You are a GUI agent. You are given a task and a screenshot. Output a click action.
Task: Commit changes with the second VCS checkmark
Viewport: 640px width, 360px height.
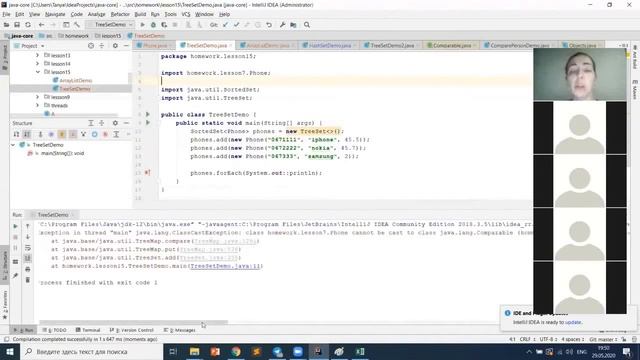pos(236,25)
